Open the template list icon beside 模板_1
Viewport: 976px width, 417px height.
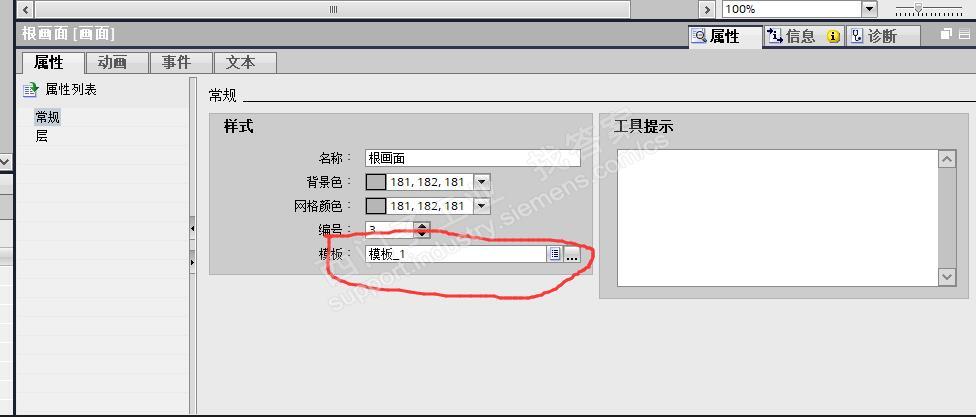(x=555, y=254)
